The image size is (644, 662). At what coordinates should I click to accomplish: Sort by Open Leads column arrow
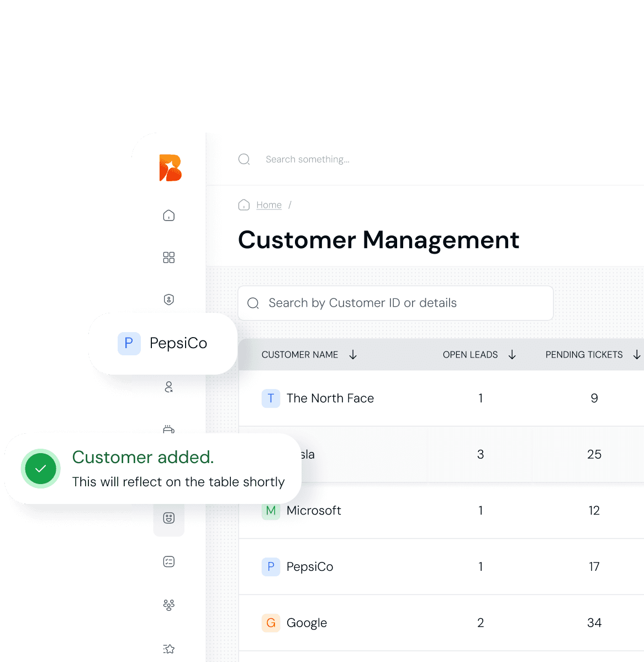[512, 355]
